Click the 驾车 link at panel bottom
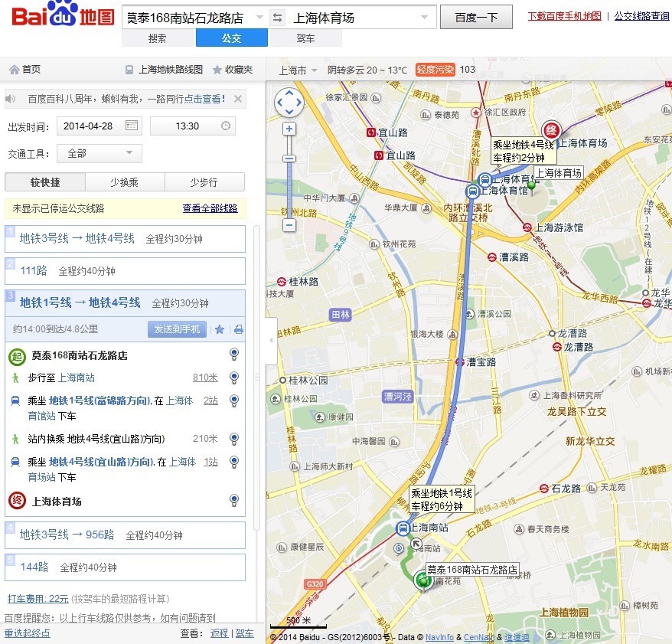The height and width of the screenshot is (644, 672). pos(244,633)
